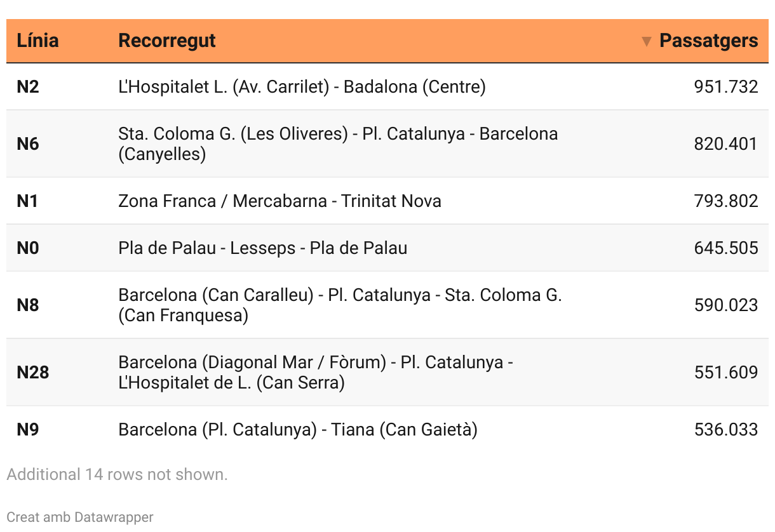
Task: Click the L'Hospitalet - Badalona route text
Action: coord(302,86)
